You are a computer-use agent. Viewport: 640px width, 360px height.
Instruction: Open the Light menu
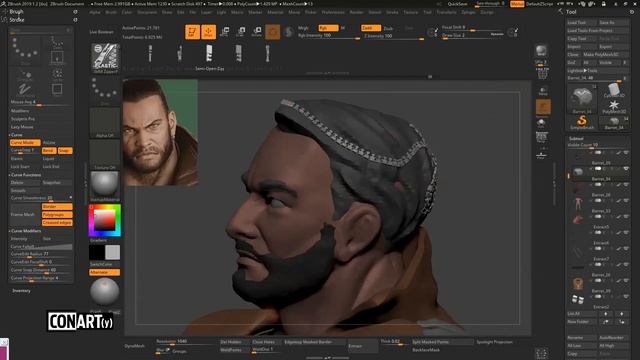click(x=221, y=12)
